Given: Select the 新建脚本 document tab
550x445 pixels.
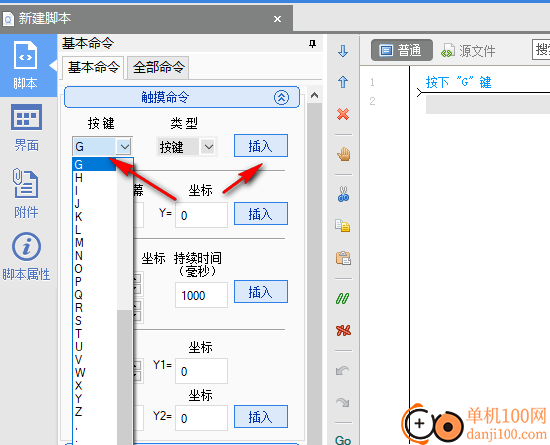Looking at the screenshot, I should [x=147, y=19].
